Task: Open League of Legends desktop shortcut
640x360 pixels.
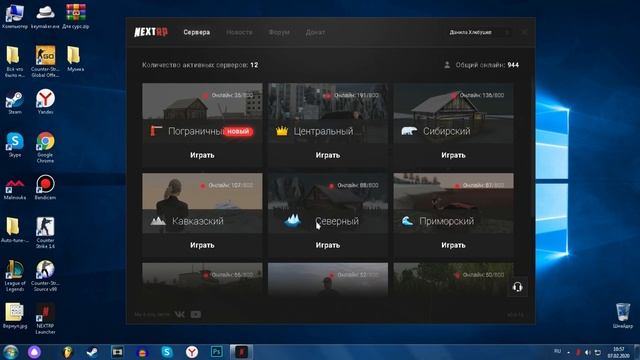Action: point(15,276)
